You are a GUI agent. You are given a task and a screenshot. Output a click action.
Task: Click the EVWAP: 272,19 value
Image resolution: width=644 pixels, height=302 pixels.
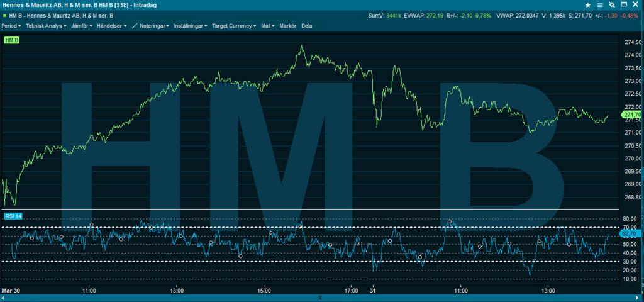point(425,16)
